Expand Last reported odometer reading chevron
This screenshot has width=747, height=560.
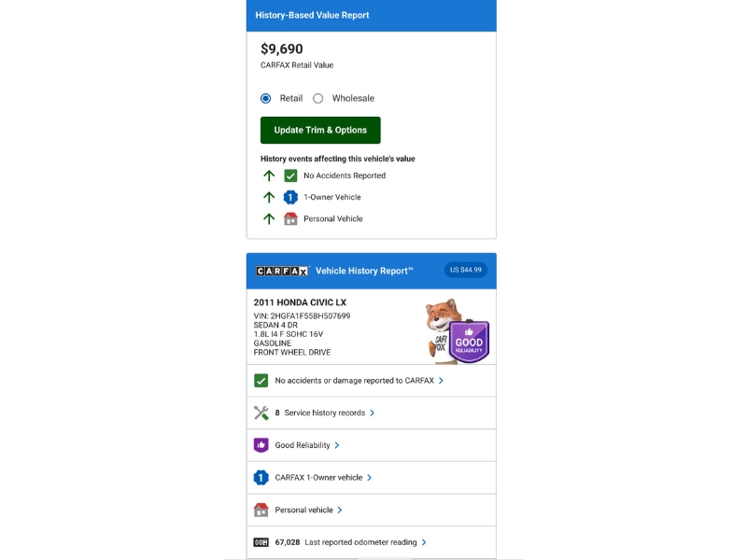(424, 542)
